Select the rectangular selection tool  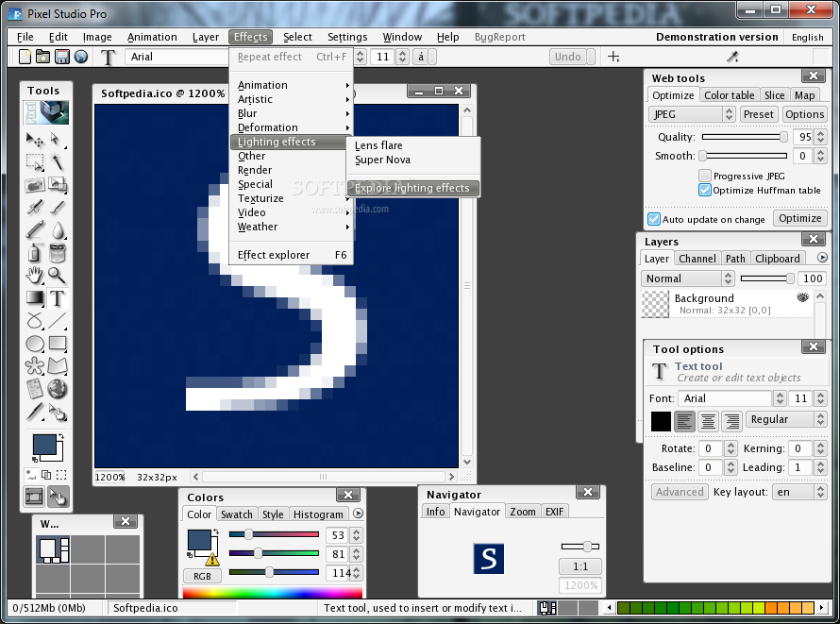[x=35, y=161]
